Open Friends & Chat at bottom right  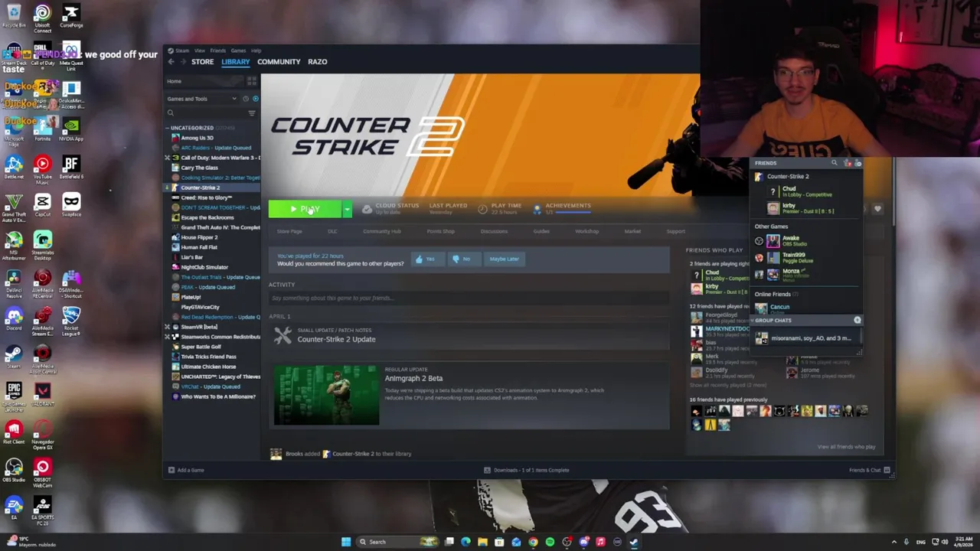869,470
